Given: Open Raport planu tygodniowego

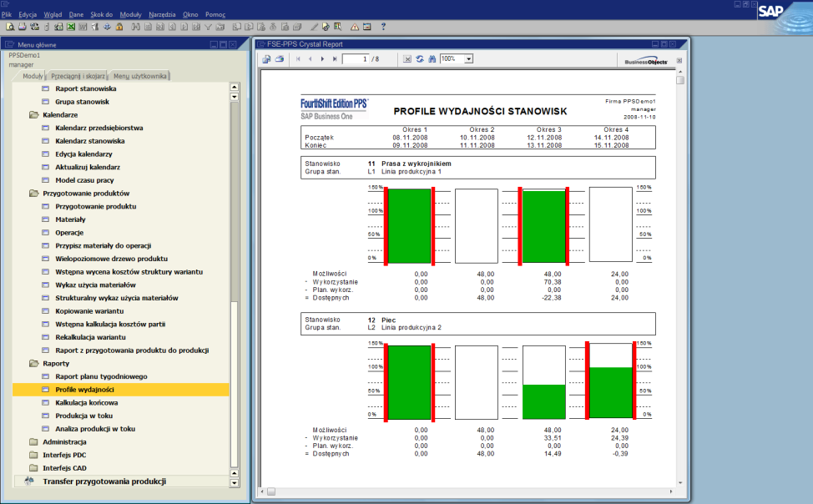Looking at the screenshot, I should pos(101,376).
